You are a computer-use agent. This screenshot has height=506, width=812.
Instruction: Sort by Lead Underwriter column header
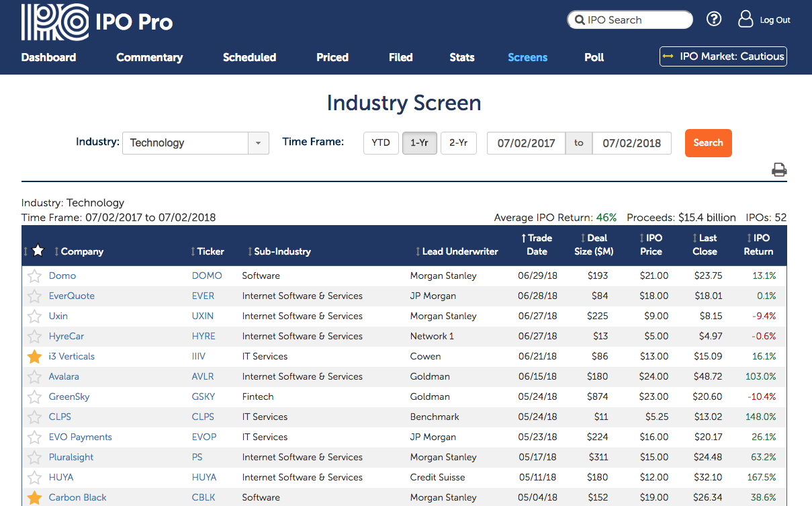[457, 251]
